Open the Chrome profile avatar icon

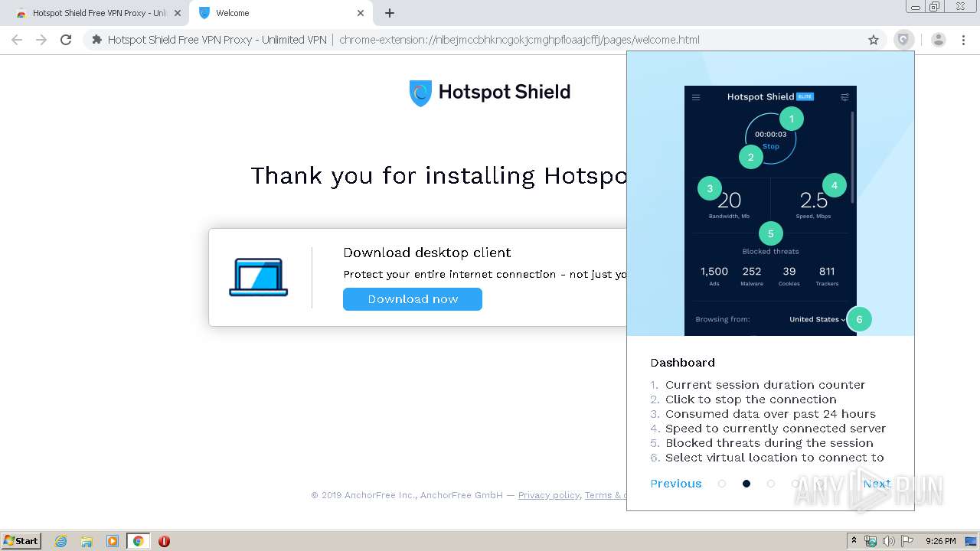939,40
